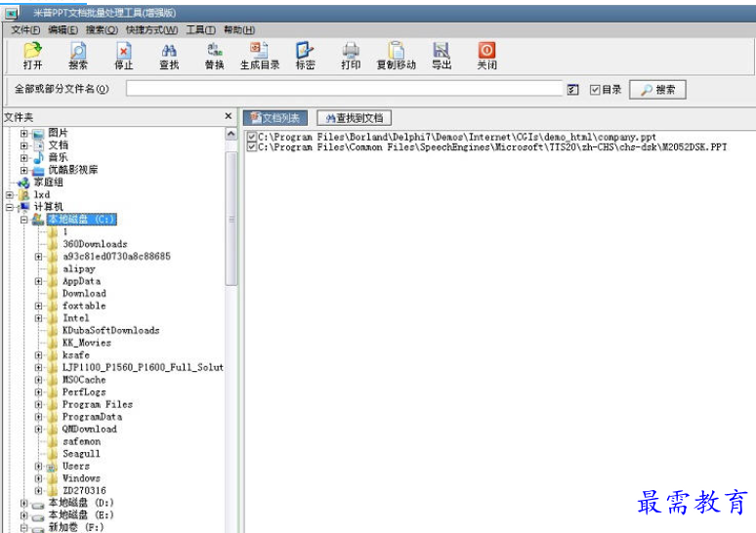Click the folder tree vertical scrollbar thumb
Viewport: 756px width, 533px height.
231,220
